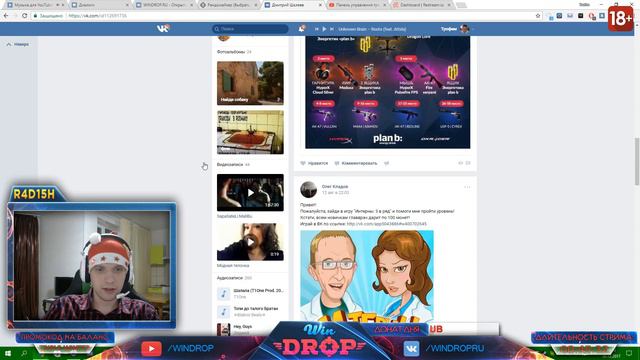
Task: Click the dark blue square extension icon
Action: click(560, 16)
